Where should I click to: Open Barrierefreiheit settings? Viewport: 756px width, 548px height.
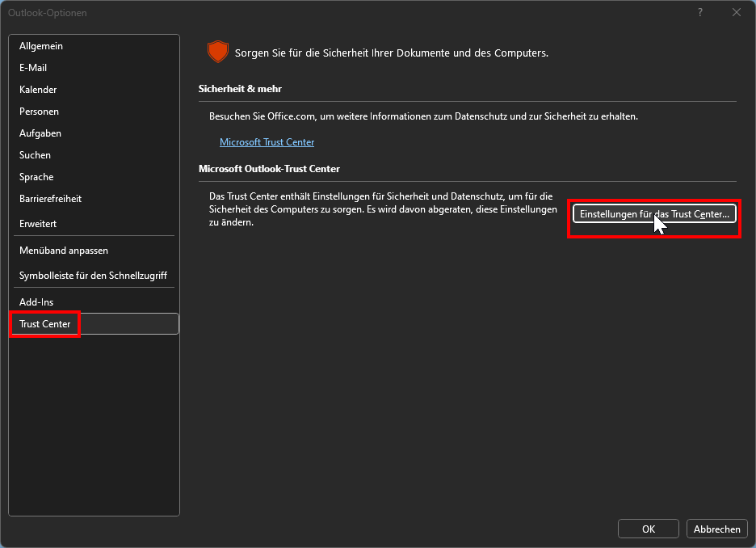(x=50, y=199)
